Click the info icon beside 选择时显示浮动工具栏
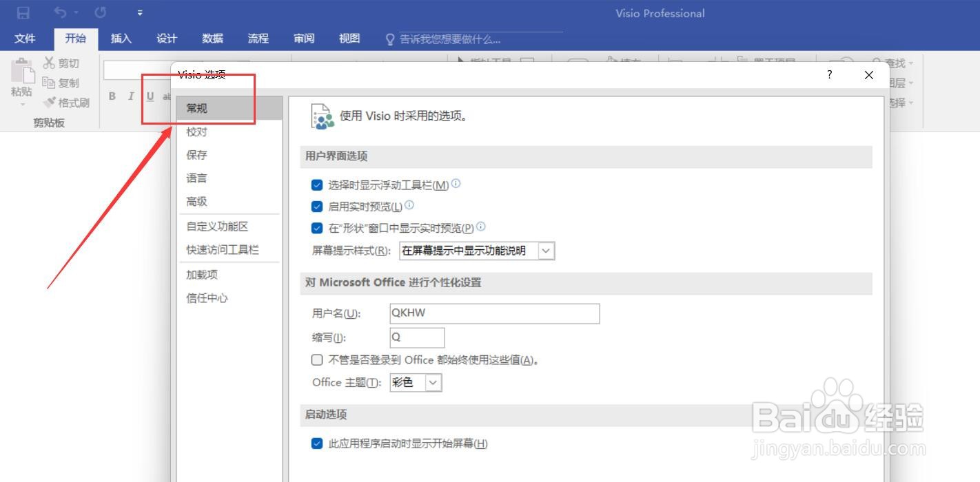This screenshot has width=980, height=482. click(x=456, y=184)
